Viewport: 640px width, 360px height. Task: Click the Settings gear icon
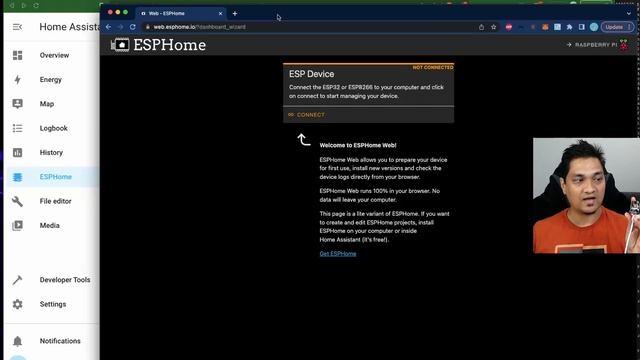click(x=18, y=304)
